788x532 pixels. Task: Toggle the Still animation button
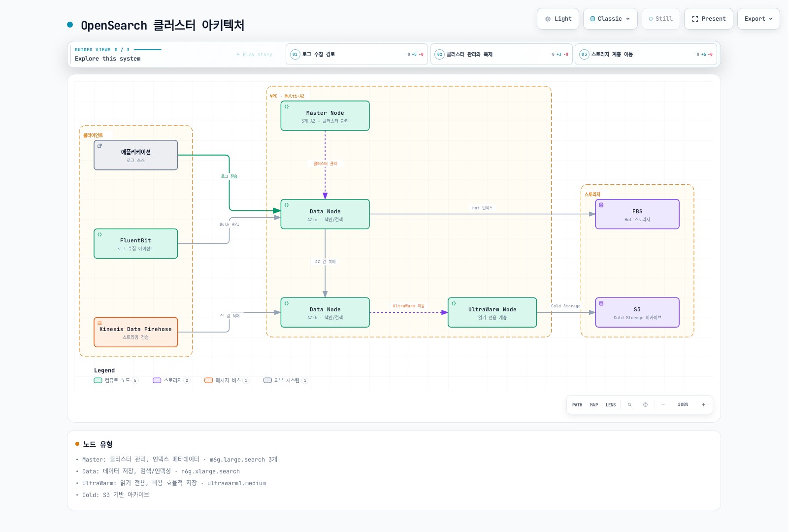661,19
